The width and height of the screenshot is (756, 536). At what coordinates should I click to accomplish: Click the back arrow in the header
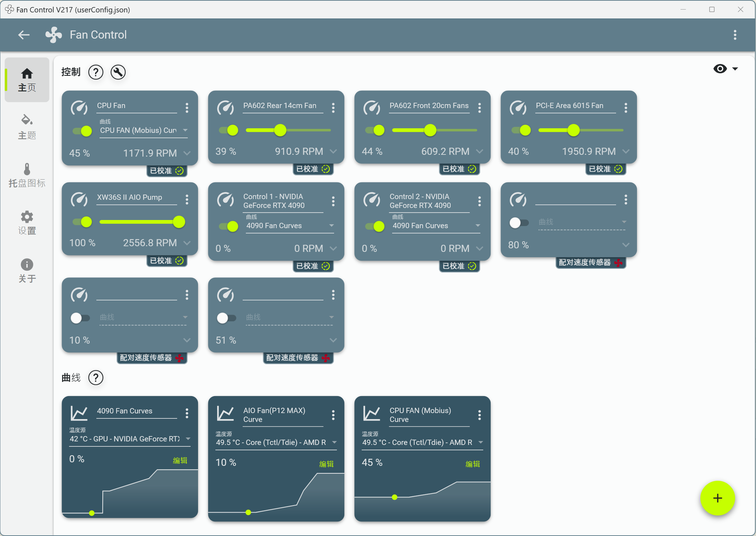pyautogui.click(x=24, y=35)
